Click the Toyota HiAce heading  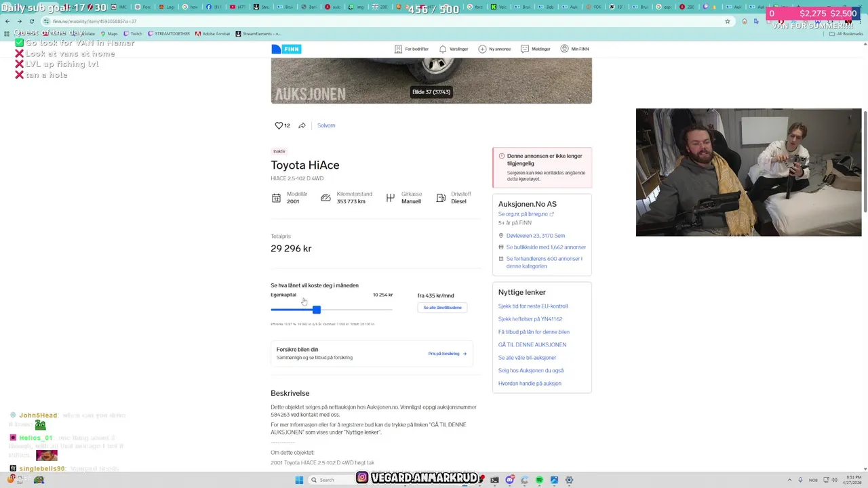click(x=305, y=165)
